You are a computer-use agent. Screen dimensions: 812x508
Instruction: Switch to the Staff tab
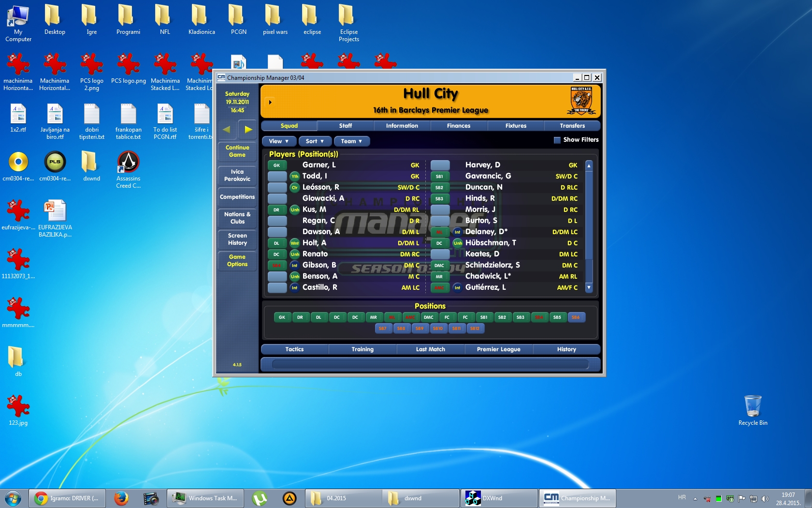pyautogui.click(x=346, y=126)
